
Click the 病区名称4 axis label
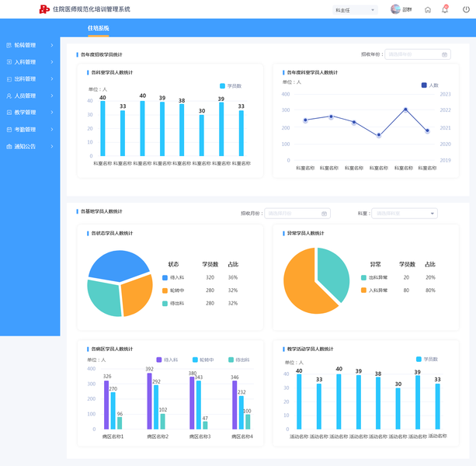(242, 436)
